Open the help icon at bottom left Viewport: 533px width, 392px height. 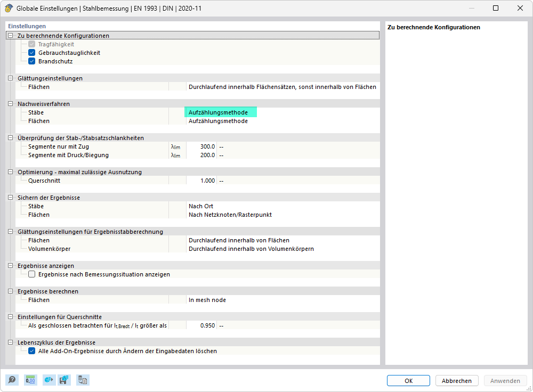[12, 380]
